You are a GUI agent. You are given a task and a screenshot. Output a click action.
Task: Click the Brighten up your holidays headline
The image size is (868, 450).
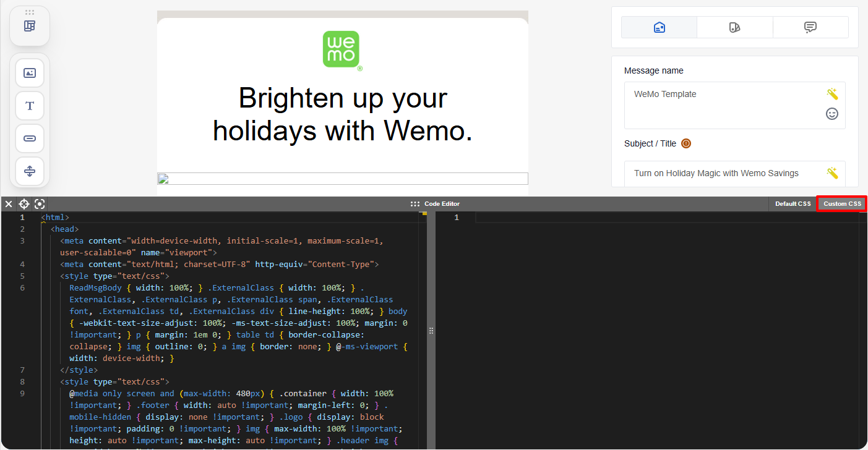(x=343, y=114)
